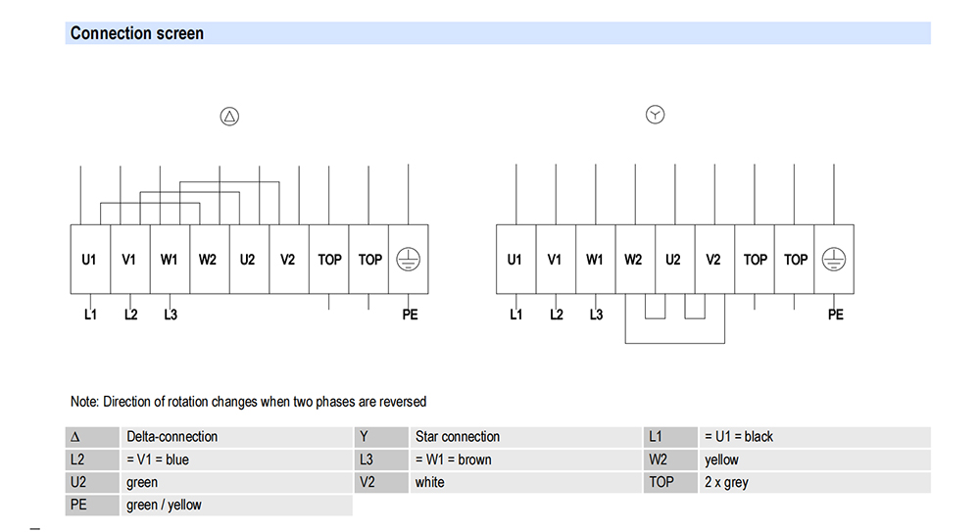Click the "Delta-connection" legend entry
Viewport: 980px width, 532px height.
point(172,437)
